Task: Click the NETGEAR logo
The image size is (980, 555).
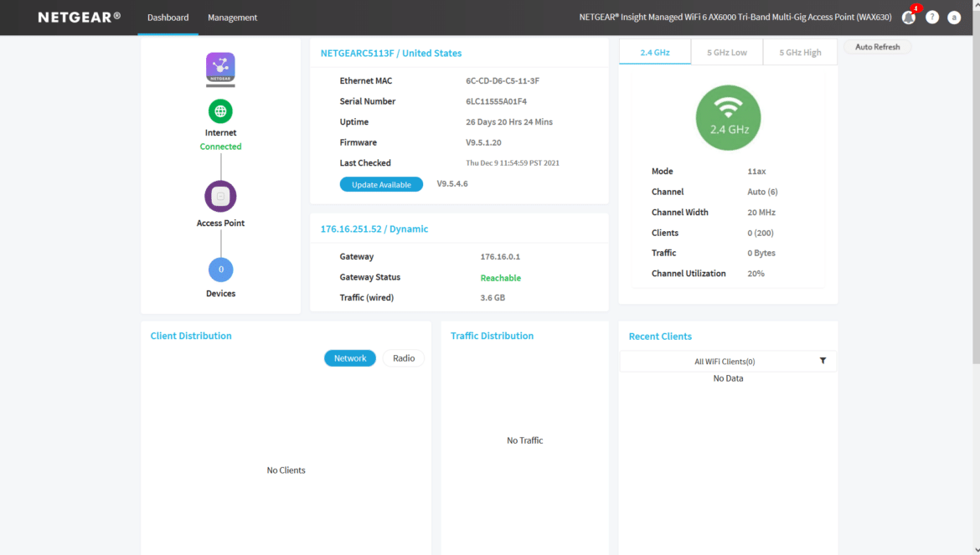Action: coord(80,18)
